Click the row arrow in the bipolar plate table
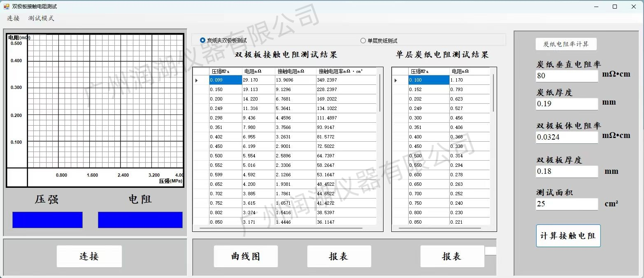The width and height of the screenshot is (644, 278). (196, 80)
